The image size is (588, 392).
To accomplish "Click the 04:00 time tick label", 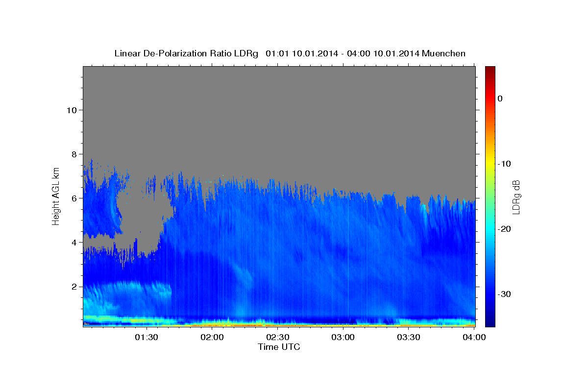I will pos(474,337).
